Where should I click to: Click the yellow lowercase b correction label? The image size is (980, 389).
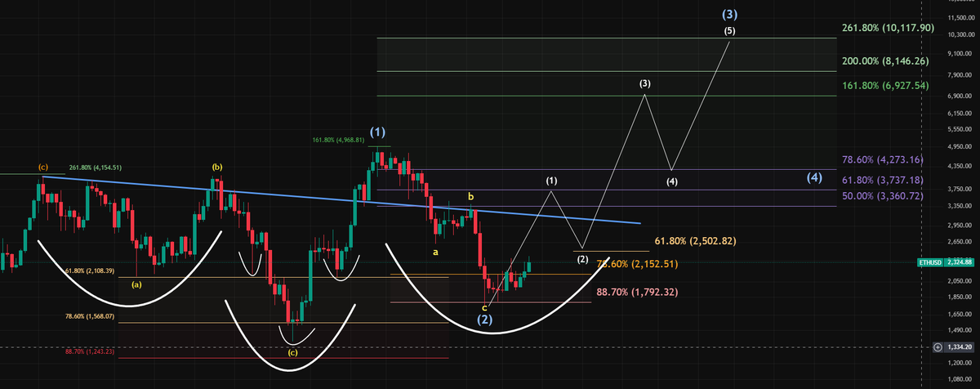click(x=470, y=197)
